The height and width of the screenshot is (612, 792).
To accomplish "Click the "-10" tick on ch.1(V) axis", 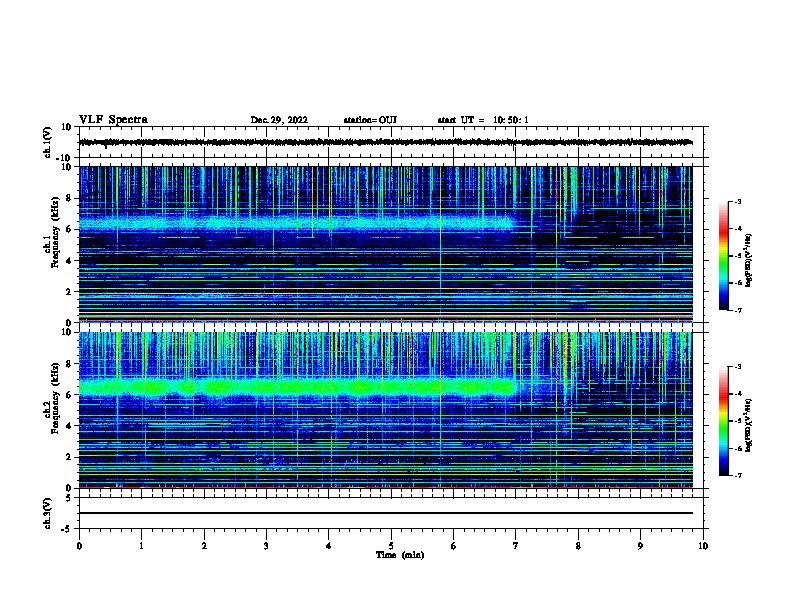I will click(65, 158).
